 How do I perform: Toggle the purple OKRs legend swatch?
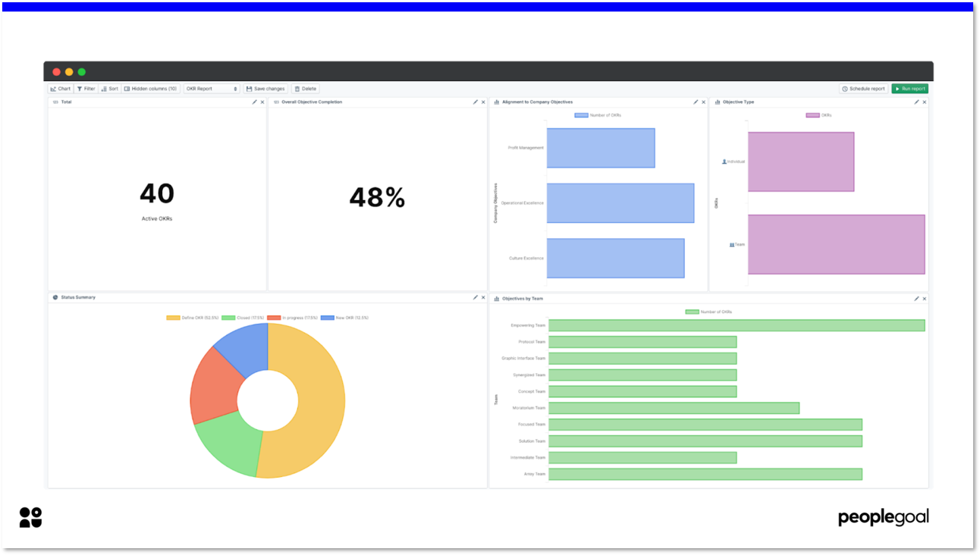coord(812,115)
